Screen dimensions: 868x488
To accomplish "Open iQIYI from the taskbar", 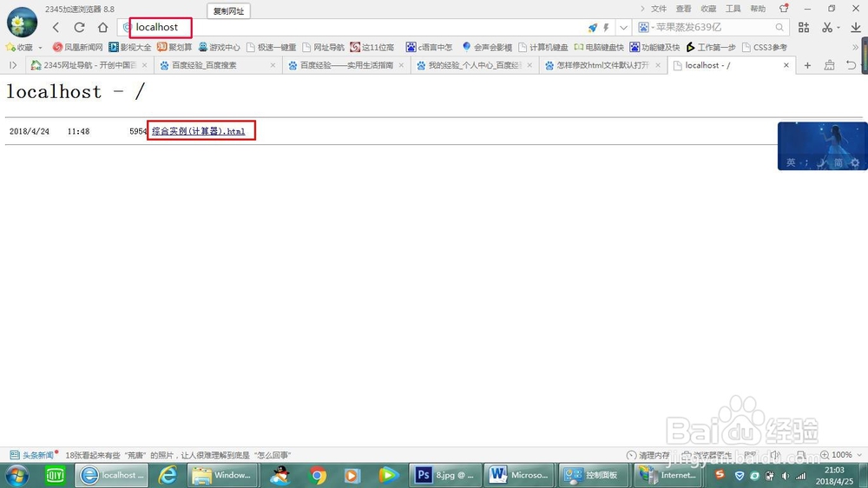I will click(55, 475).
